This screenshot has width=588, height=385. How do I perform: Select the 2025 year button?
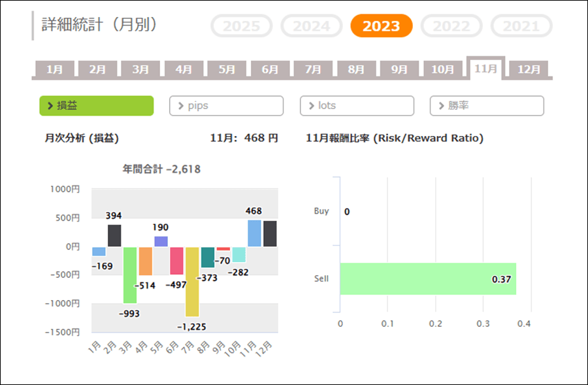pos(241,26)
